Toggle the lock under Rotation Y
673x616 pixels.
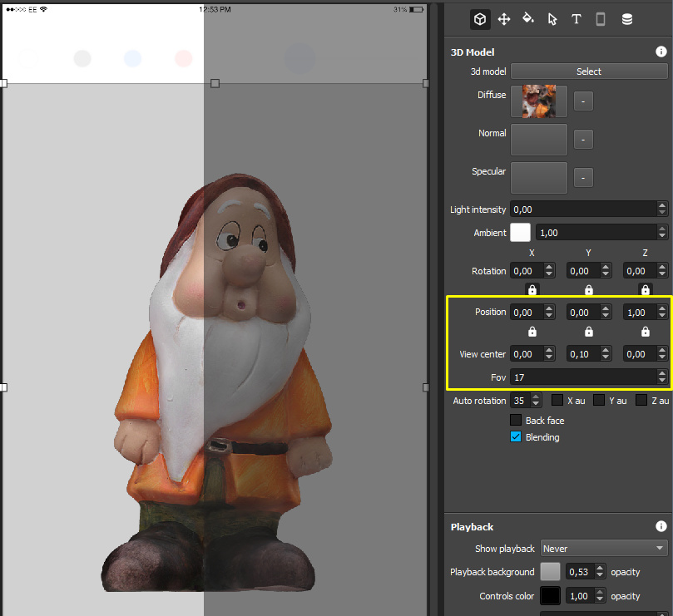click(x=589, y=290)
